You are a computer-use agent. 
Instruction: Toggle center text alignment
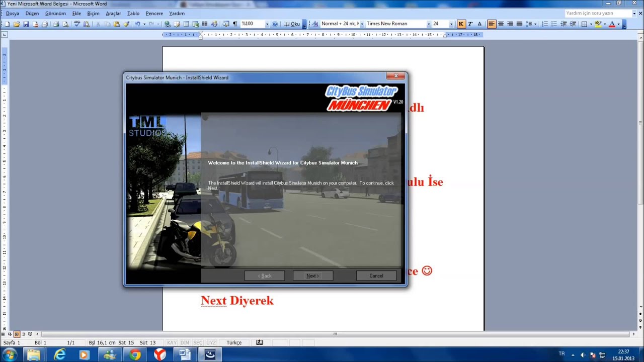click(x=501, y=24)
